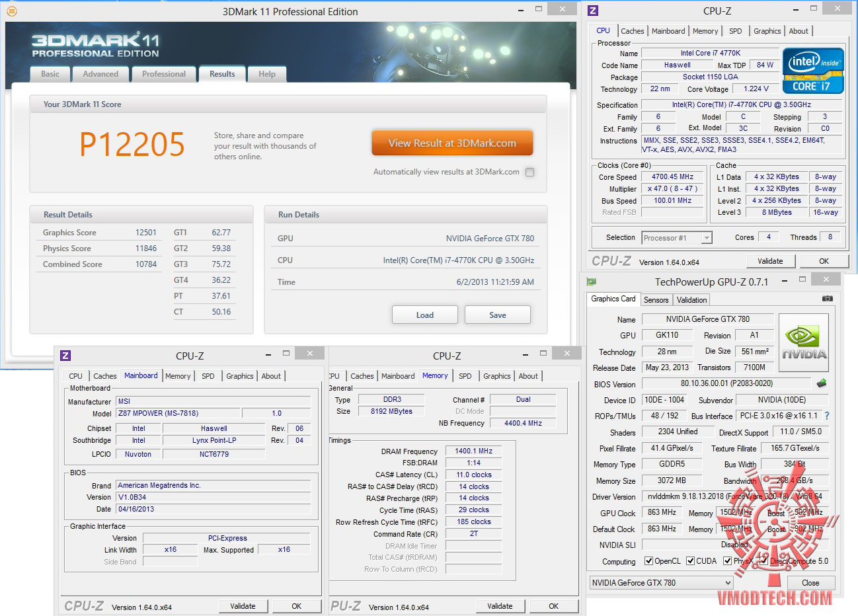Image resolution: width=858 pixels, height=616 pixels.
Task: Open the Help tab in 3DMark
Action: pos(267,74)
